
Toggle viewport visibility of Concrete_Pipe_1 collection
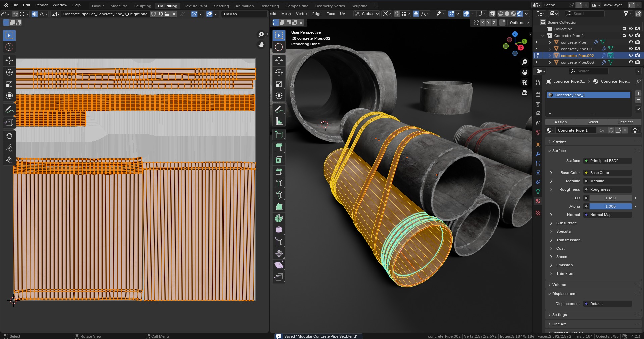(631, 36)
